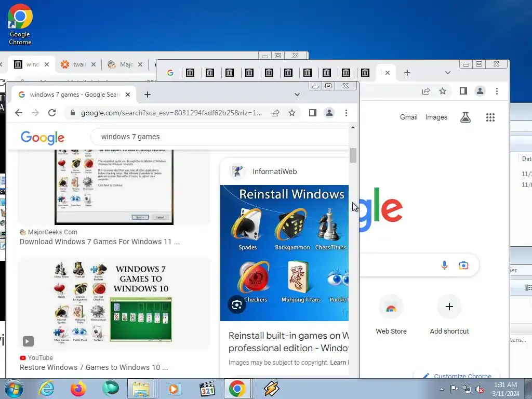Open the InformatiWeb source link

[274, 171]
